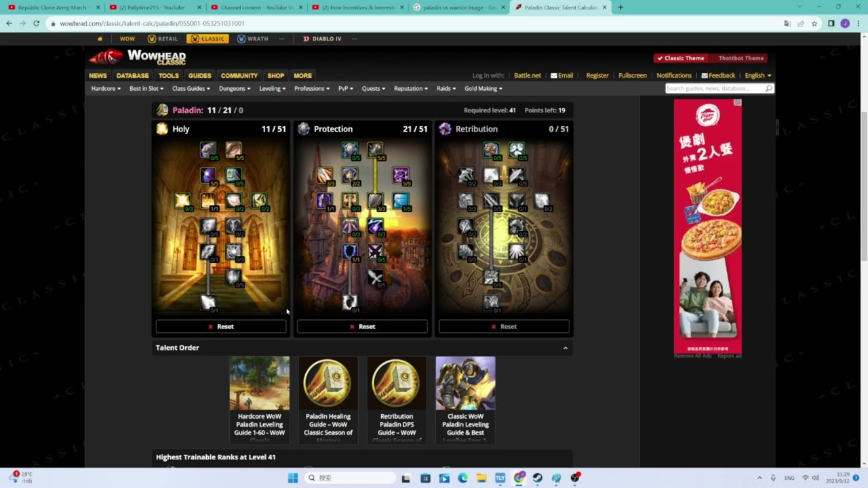Click the Anticipation 1/5 Protection talent
868x488 pixels.
401,200
